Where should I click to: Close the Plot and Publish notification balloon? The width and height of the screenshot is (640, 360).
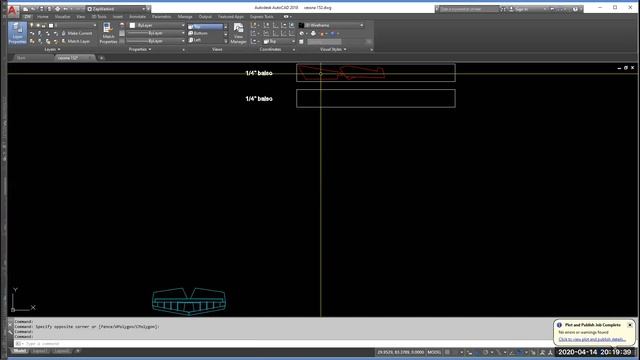click(x=630, y=325)
